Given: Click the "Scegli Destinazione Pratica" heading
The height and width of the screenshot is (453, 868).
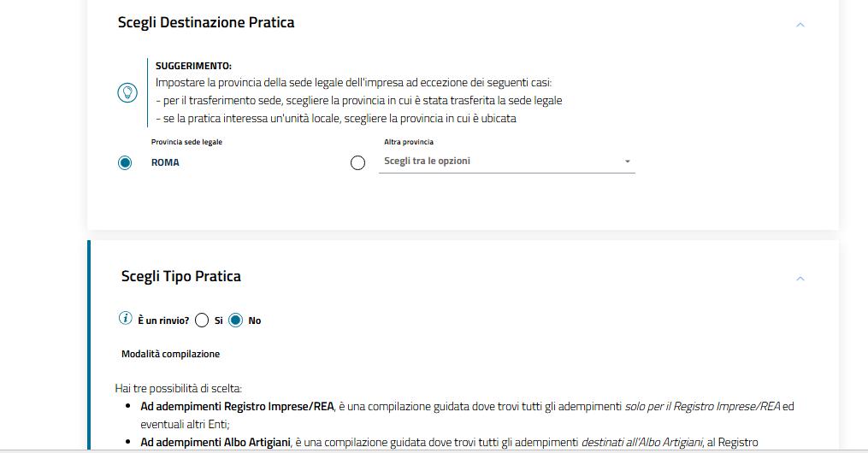Looking at the screenshot, I should point(206,23).
